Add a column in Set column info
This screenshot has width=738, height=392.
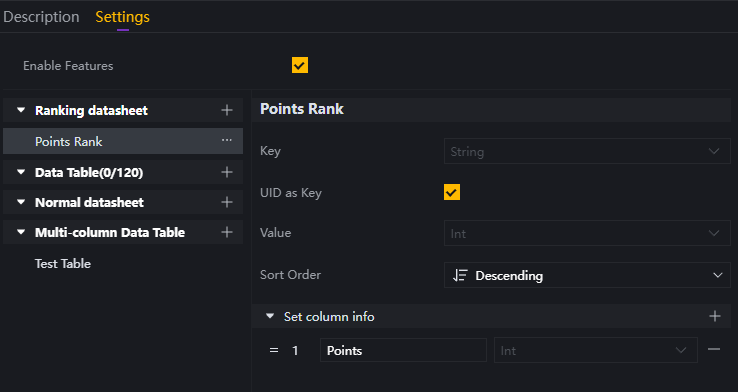tap(714, 316)
